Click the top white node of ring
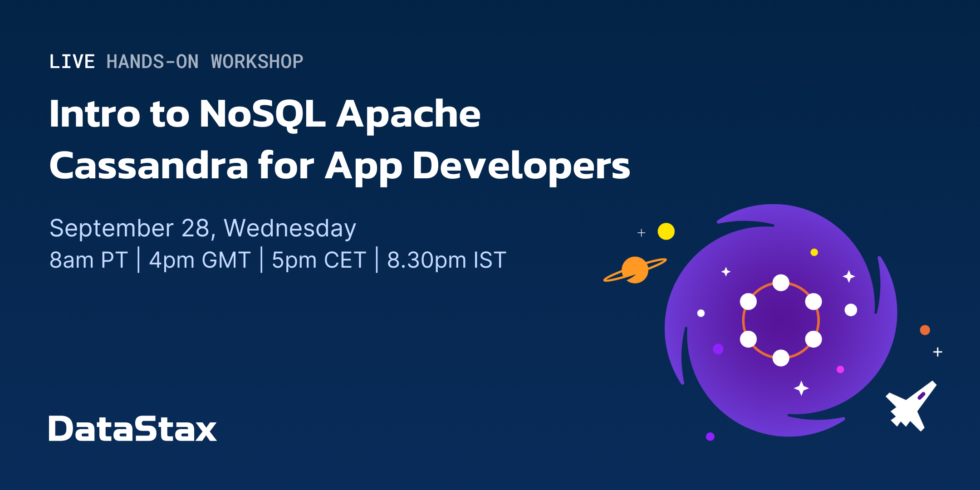The height and width of the screenshot is (490, 980). pyautogui.click(x=781, y=283)
